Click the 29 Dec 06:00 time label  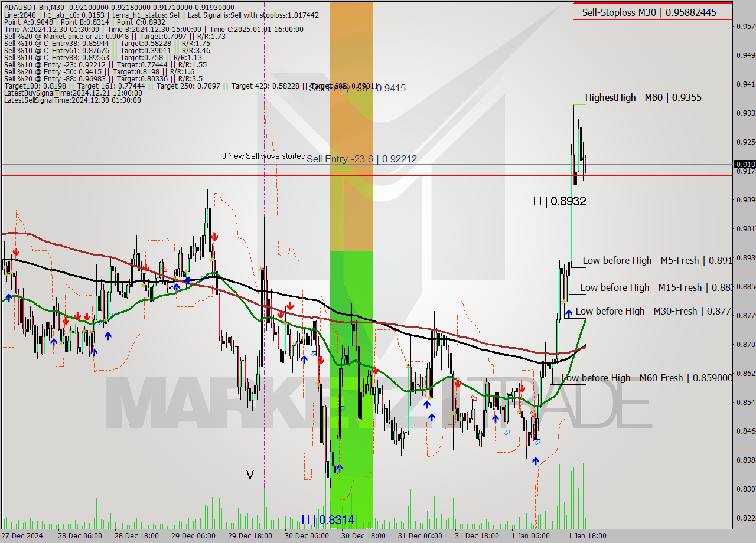pyautogui.click(x=193, y=536)
